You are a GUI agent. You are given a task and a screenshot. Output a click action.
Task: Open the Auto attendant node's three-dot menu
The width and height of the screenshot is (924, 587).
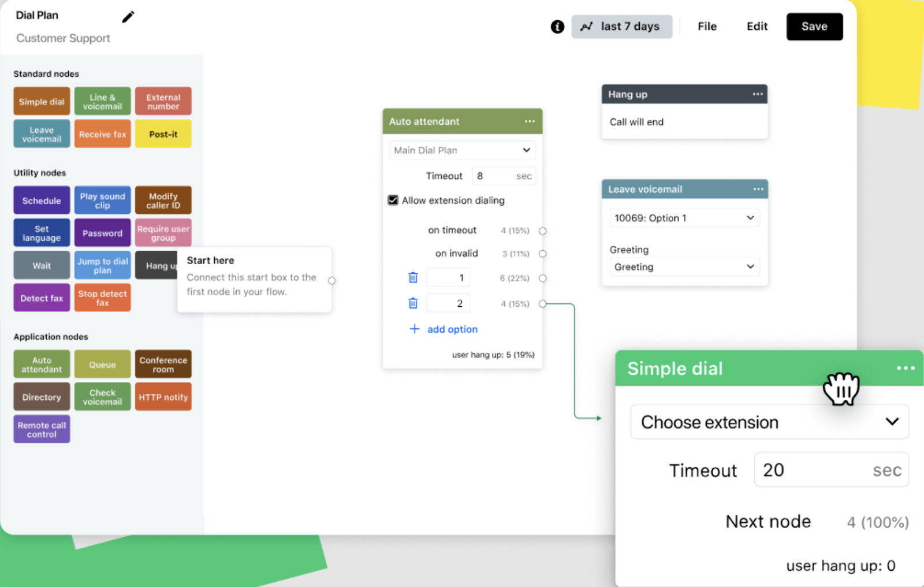pyautogui.click(x=530, y=121)
